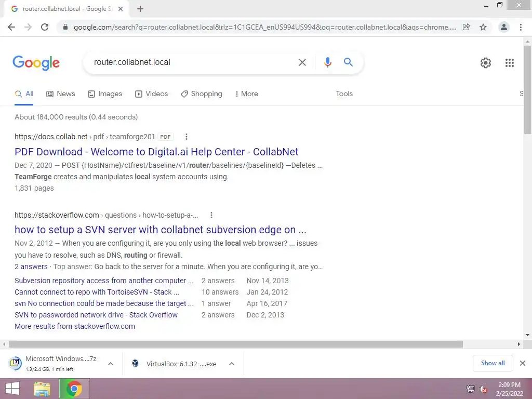Share this page icon in address bar
The height and width of the screenshot is (399, 532).
click(467, 27)
